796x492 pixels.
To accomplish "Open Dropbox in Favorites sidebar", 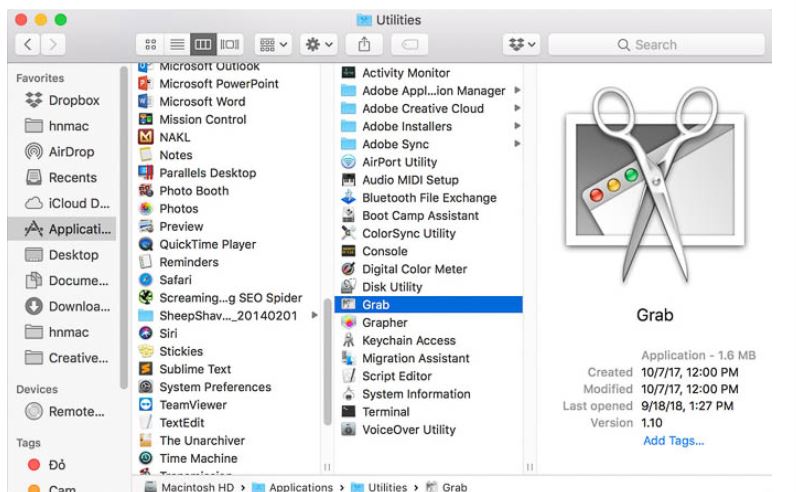I will click(x=62, y=101).
